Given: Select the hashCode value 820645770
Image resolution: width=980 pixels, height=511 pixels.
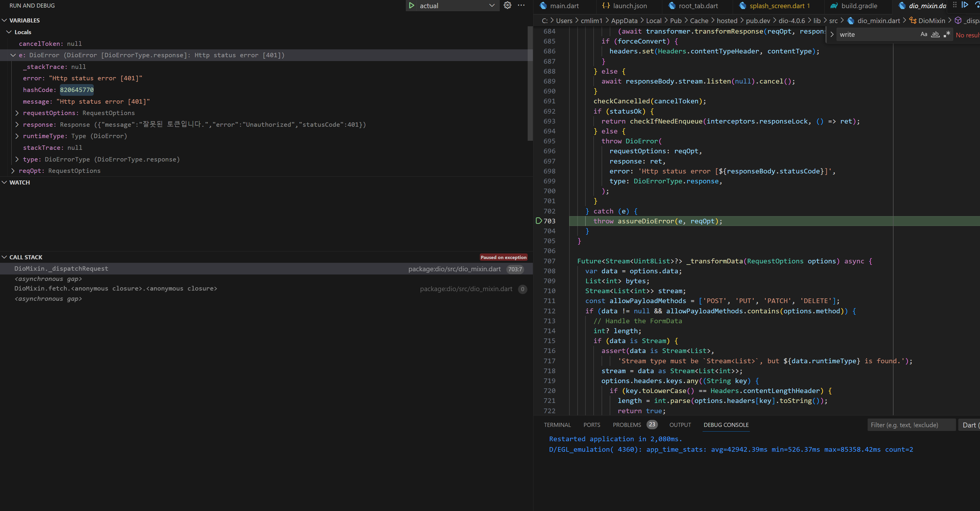Looking at the screenshot, I should (77, 90).
